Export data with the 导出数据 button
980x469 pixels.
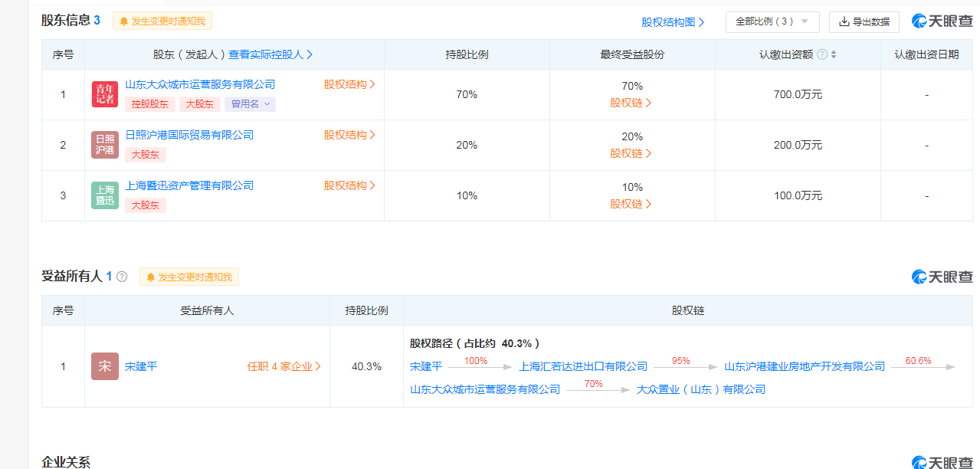864,21
